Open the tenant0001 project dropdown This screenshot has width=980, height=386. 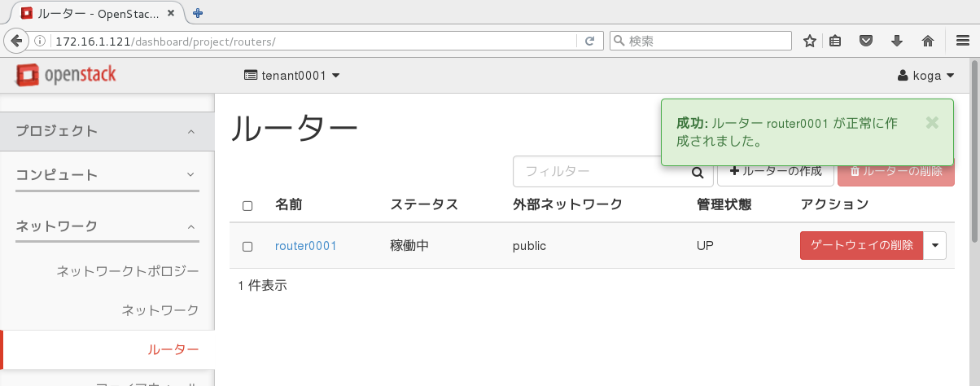click(292, 76)
